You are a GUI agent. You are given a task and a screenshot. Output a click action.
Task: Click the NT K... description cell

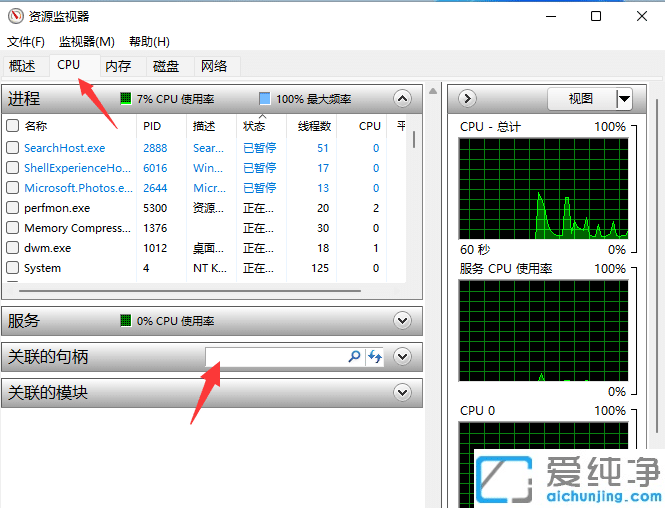pos(210,268)
